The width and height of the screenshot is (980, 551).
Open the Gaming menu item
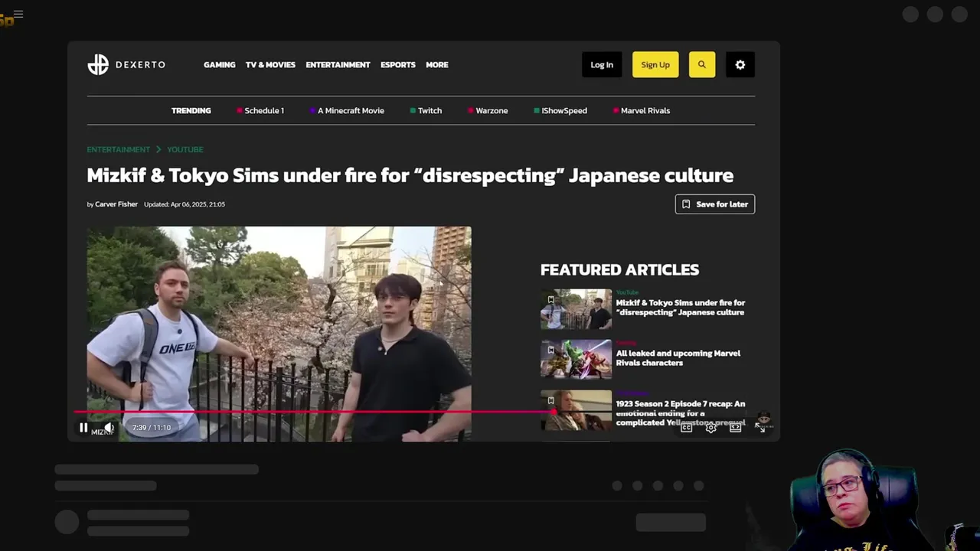tap(219, 65)
